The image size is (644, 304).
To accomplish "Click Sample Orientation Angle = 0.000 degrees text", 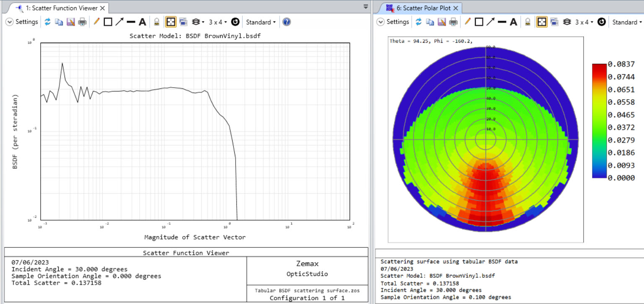I will pyautogui.click(x=86, y=276).
